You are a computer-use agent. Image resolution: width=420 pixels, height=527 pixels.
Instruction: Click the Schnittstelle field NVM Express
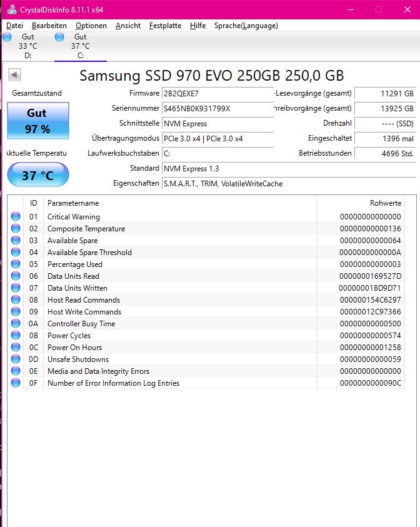click(217, 124)
